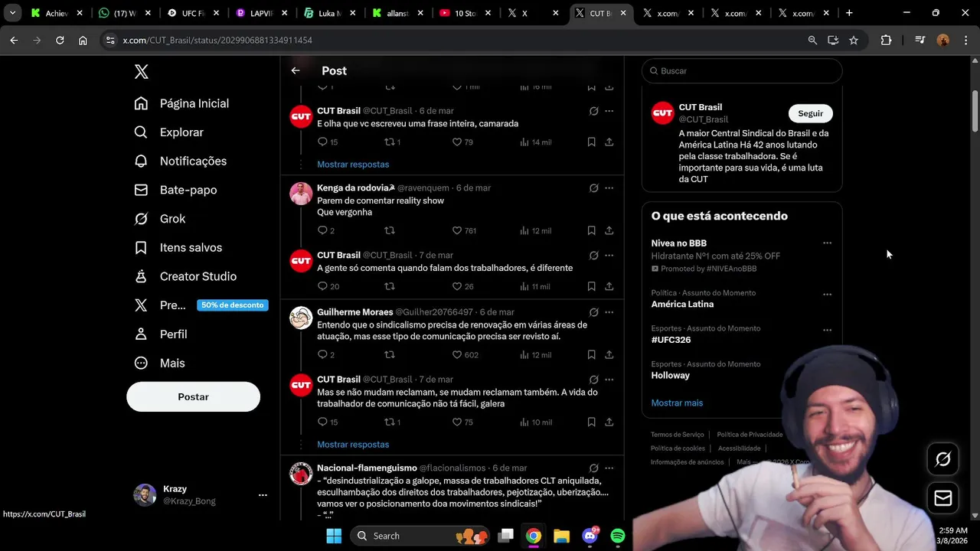This screenshot has height=551, width=980.
Task: Open floating Grok button
Action: coord(943,459)
